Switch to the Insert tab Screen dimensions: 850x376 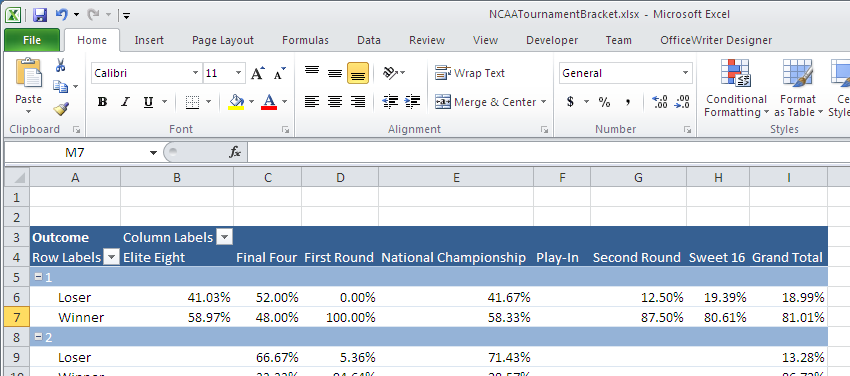pos(149,40)
